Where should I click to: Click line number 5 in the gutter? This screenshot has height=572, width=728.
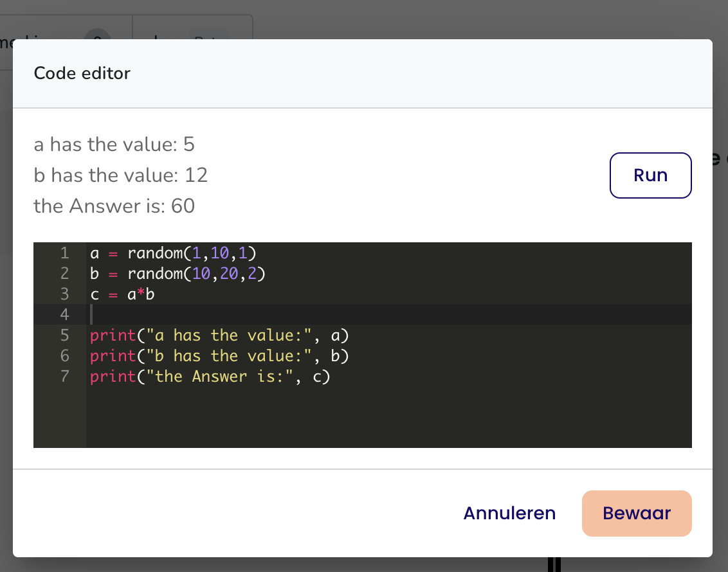point(64,335)
